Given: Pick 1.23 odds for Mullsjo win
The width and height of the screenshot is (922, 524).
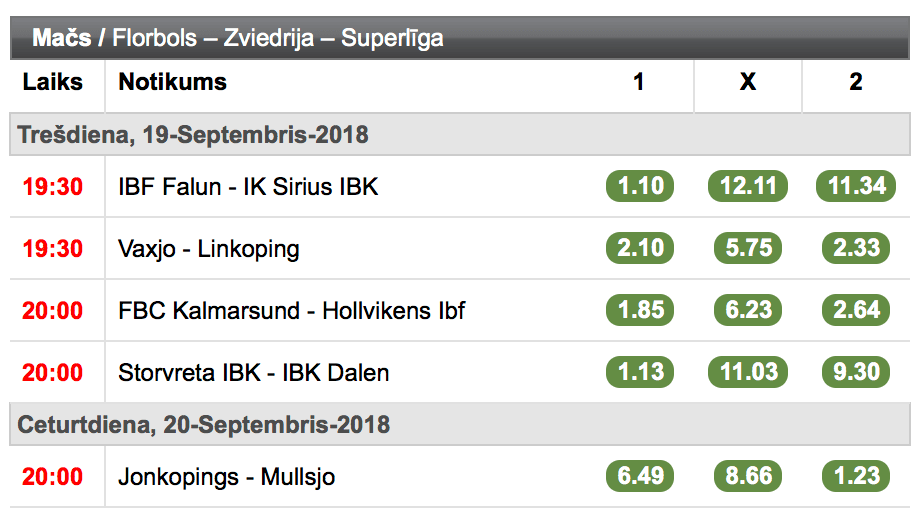Looking at the screenshot, I should coord(856,476).
